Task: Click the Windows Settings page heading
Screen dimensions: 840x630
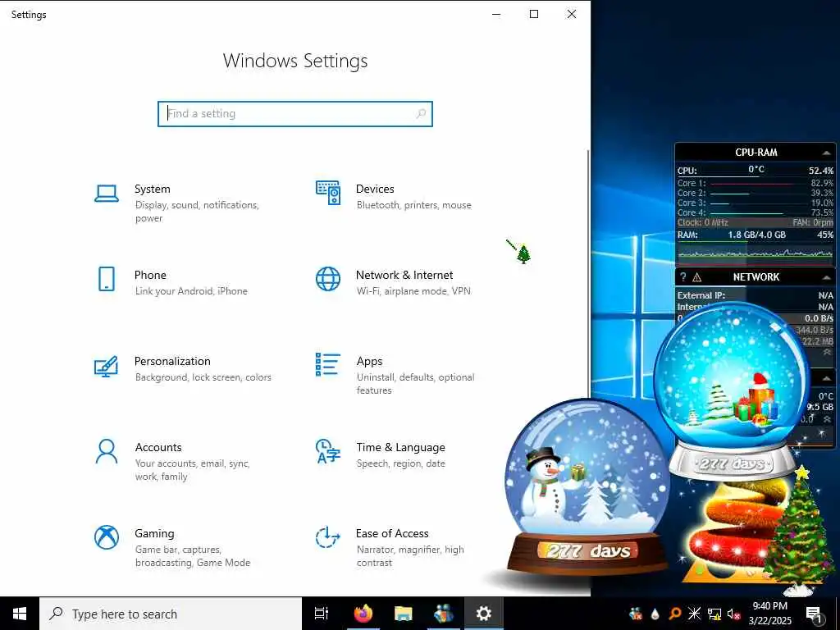Action: (x=295, y=61)
